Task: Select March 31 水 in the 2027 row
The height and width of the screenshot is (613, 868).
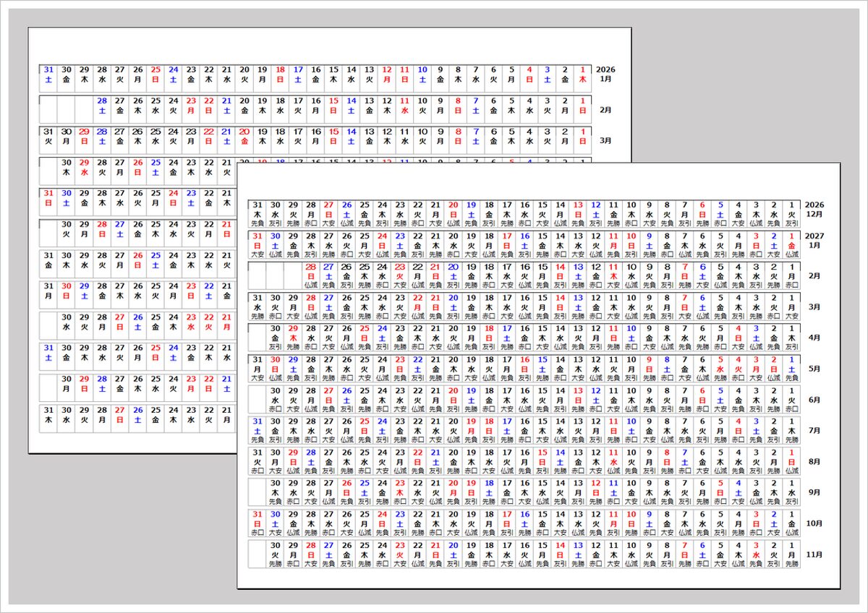Action: (x=257, y=304)
